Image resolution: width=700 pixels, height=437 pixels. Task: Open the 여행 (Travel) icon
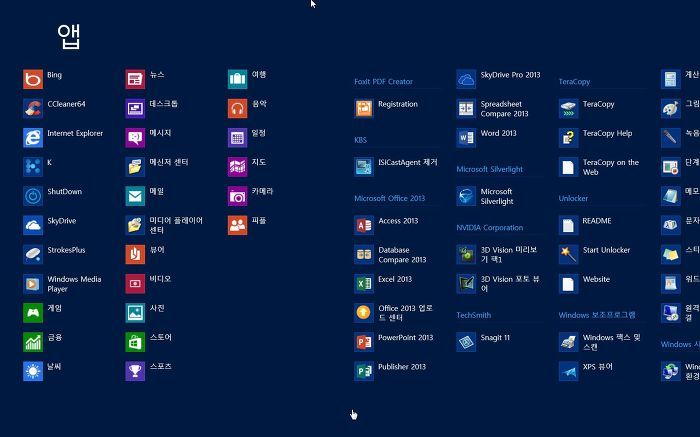[238, 79]
